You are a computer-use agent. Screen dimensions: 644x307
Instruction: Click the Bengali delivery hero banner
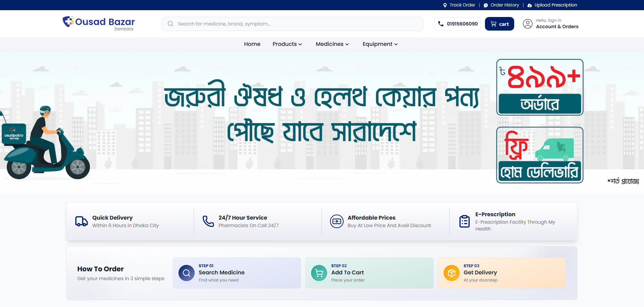322,122
